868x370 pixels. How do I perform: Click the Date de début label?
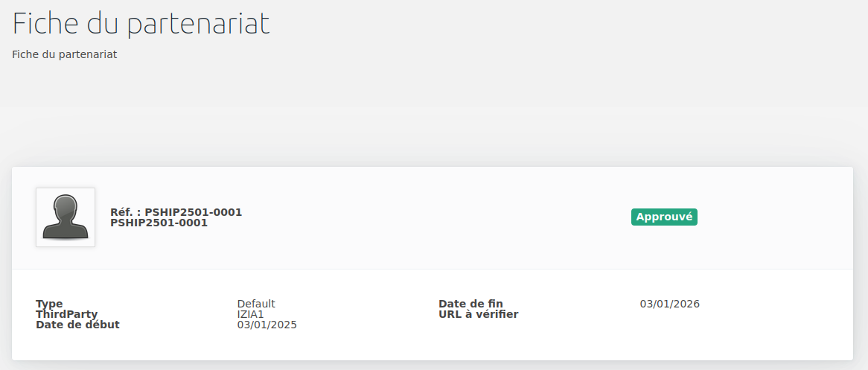[77, 325]
